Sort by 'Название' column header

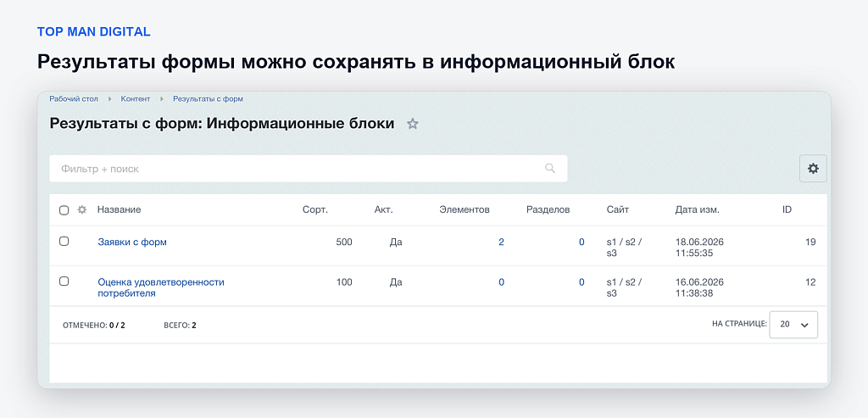pos(119,209)
